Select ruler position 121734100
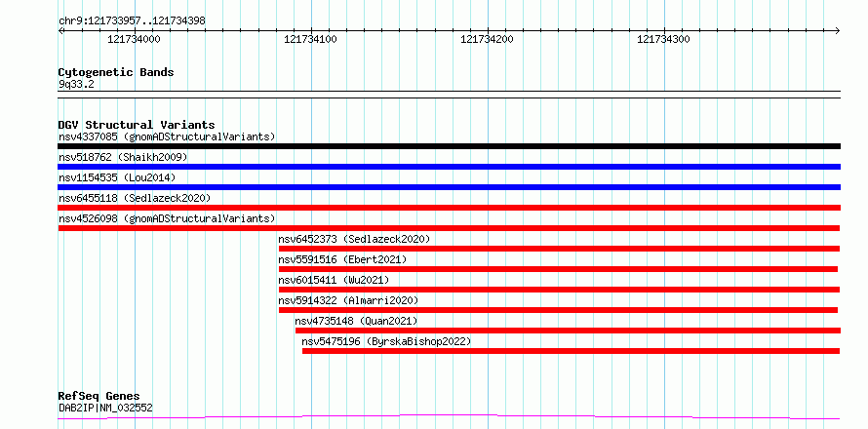868x429 pixels. point(310,39)
